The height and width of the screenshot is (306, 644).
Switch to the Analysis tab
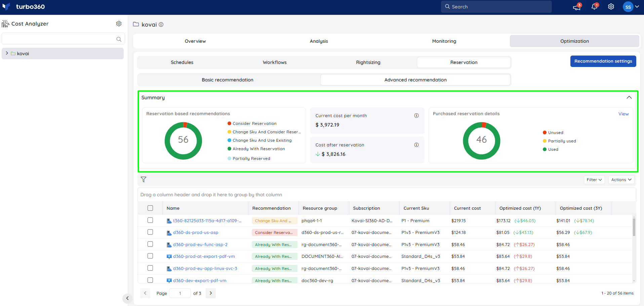coord(319,41)
